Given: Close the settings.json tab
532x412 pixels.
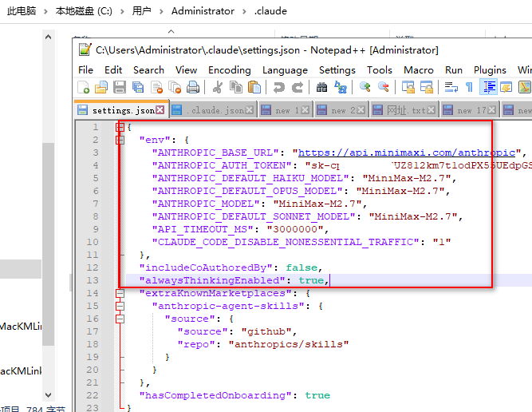Looking at the screenshot, I should pyautogui.click(x=160, y=110).
